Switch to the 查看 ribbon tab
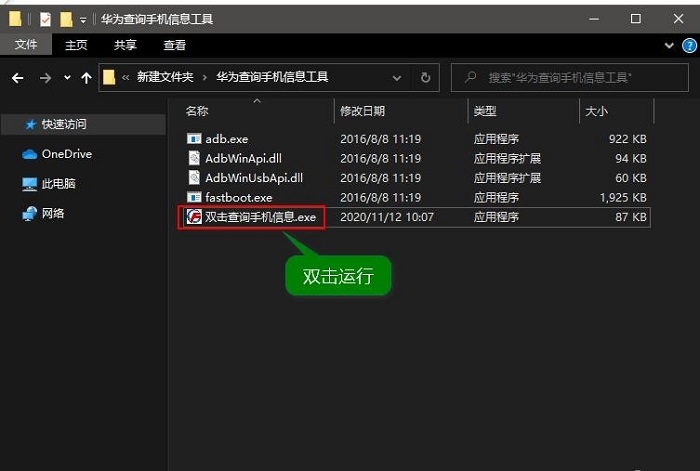This screenshot has height=471, width=700. pyautogui.click(x=174, y=45)
